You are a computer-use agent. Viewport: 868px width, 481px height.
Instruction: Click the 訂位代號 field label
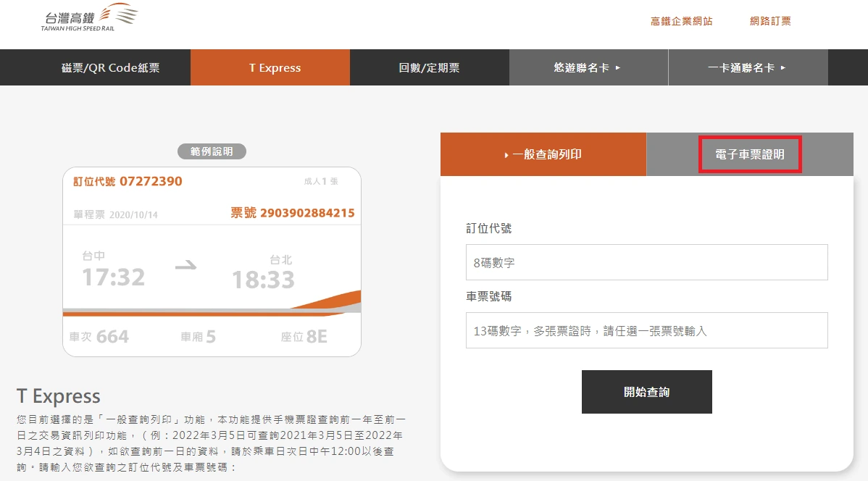pyautogui.click(x=489, y=229)
